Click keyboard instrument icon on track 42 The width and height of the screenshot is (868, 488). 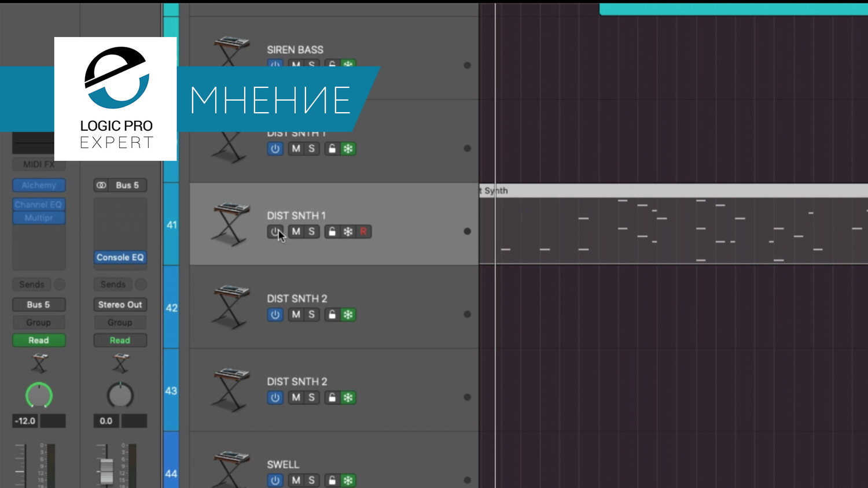pos(230,307)
